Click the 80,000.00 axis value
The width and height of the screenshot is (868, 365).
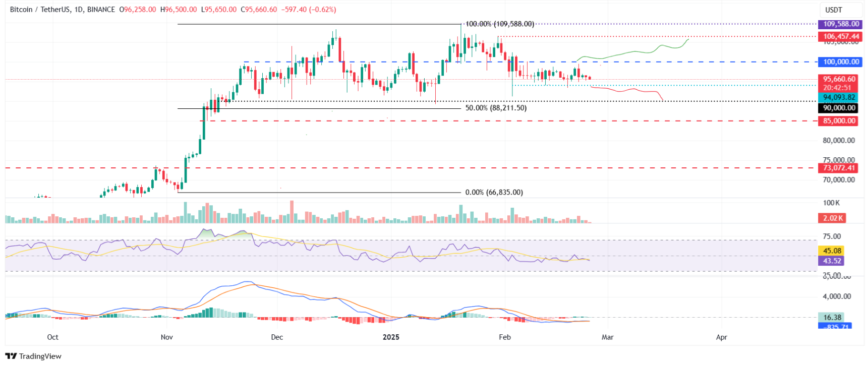point(839,141)
